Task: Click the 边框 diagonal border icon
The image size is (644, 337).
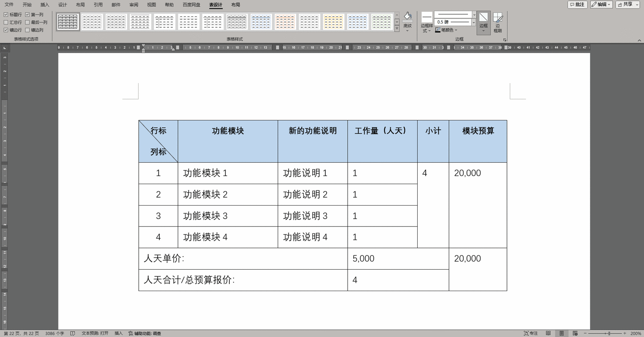Action: click(x=483, y=17)
